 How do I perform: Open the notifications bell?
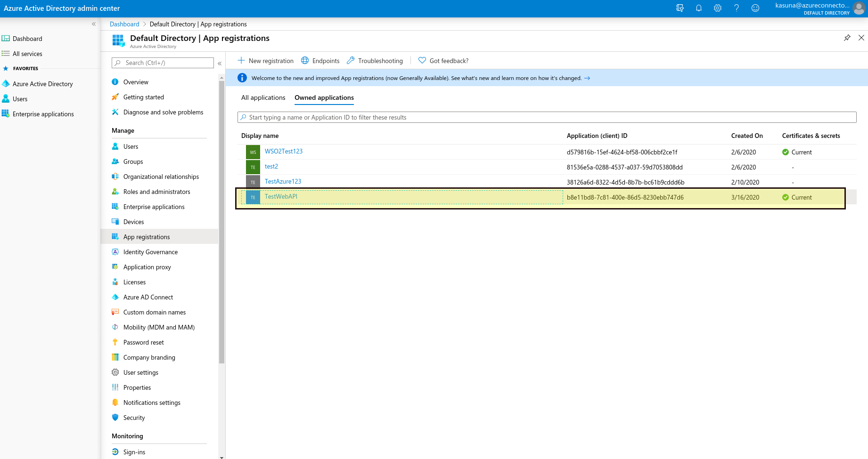coord(699,8)
